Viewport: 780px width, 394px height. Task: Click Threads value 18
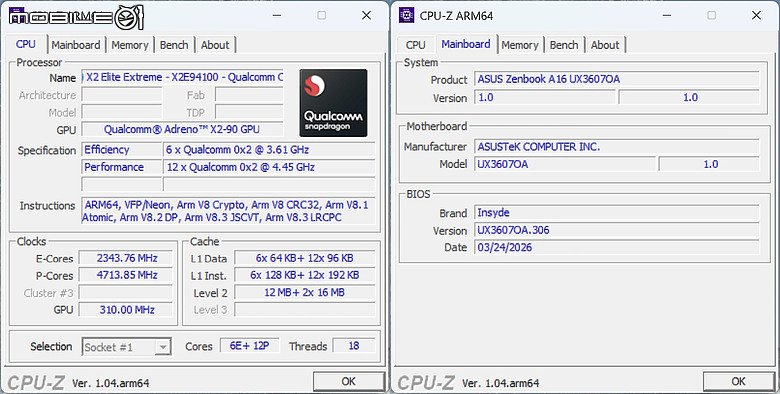pyautogui.click(x=354, y=346)
